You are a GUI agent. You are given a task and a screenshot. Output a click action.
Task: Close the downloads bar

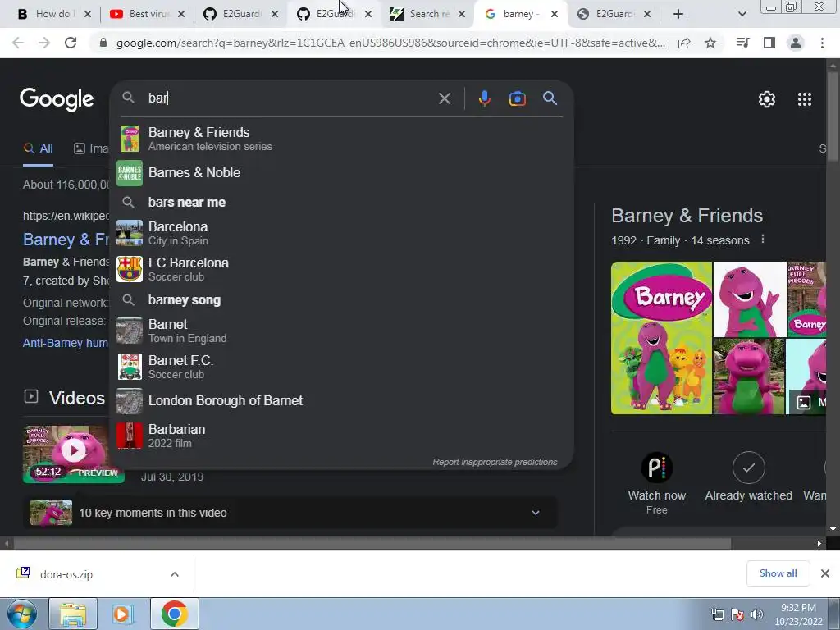825,573
